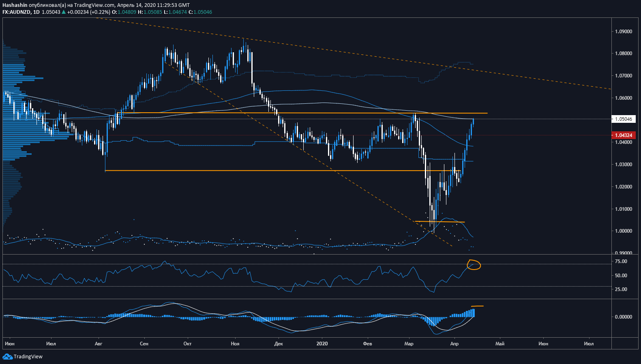Click the Окт month label on time axis

point(187,344)
